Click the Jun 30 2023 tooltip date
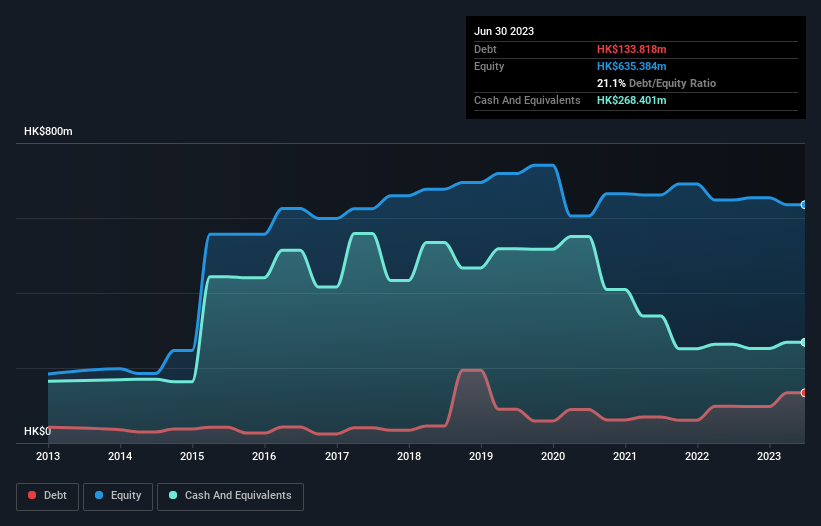821x526 pixels. [x=504, y=31]
